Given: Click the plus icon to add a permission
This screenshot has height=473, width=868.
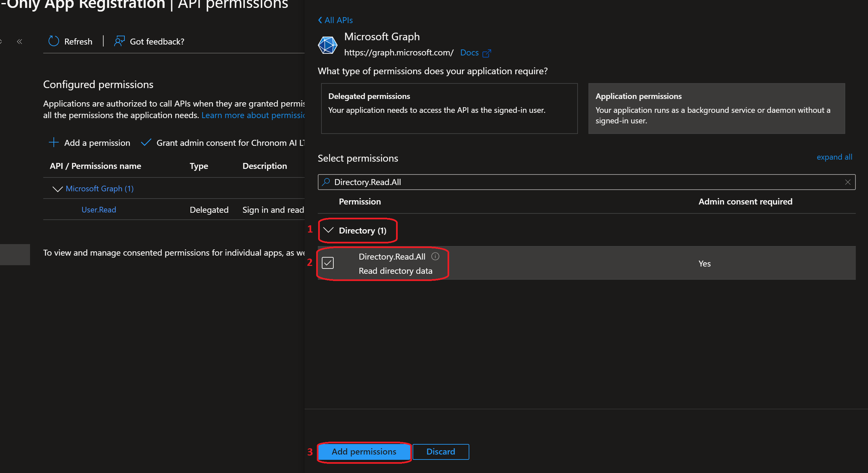Looking at the screenshot, I should coord(53,142).
